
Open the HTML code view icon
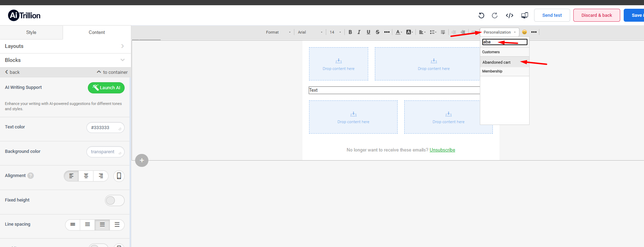[509, 15]
